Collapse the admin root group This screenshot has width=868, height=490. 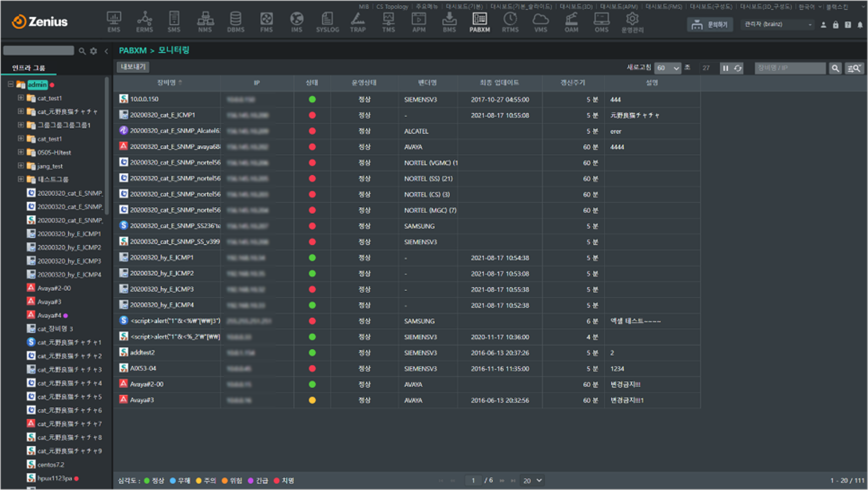[10, 84]
